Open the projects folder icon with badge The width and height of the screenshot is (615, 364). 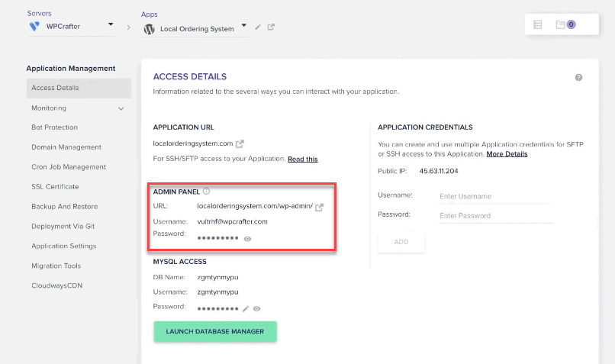point(565,24)
